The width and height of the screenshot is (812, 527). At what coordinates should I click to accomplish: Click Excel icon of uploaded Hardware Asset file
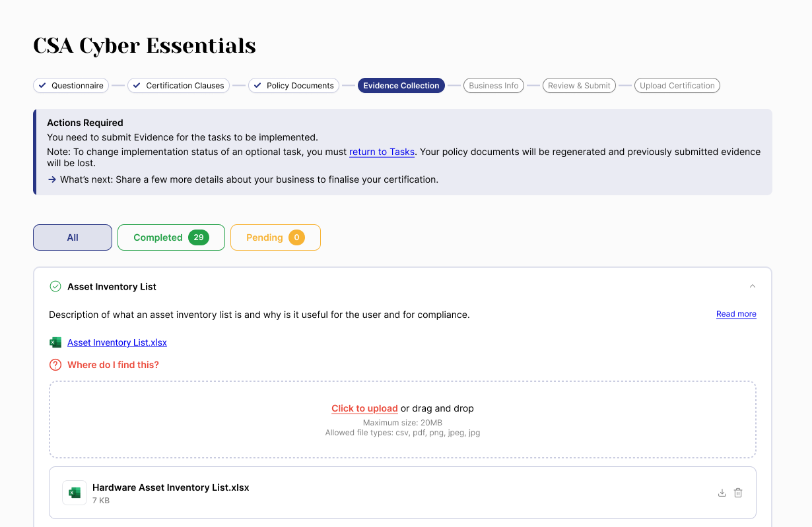tap(75, 493)
